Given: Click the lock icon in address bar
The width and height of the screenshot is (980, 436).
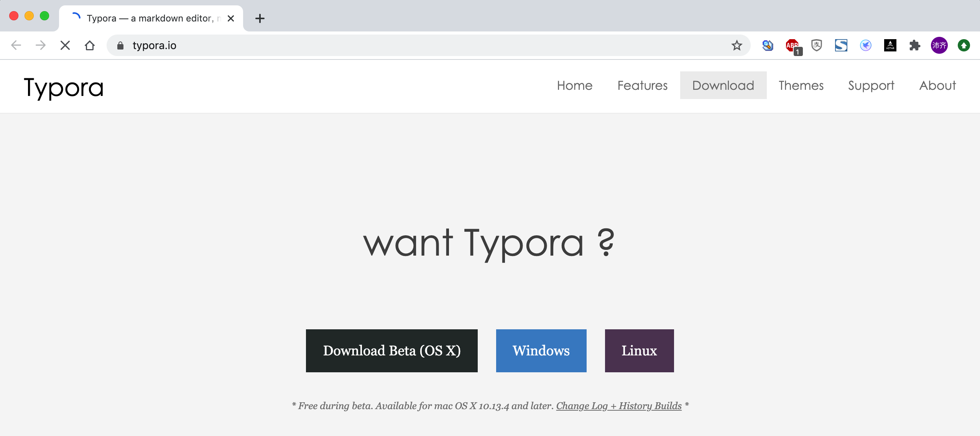Looking at the screenshot, I should (x=120, y=46).
